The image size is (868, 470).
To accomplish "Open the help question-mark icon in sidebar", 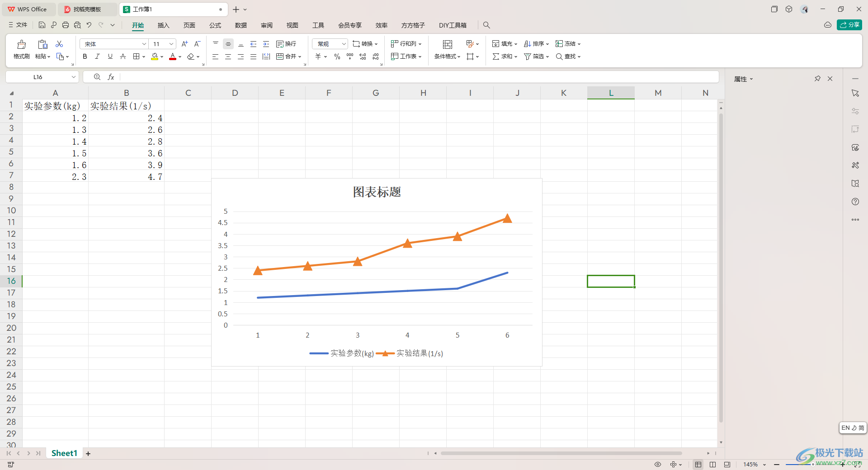I will 855,202.
